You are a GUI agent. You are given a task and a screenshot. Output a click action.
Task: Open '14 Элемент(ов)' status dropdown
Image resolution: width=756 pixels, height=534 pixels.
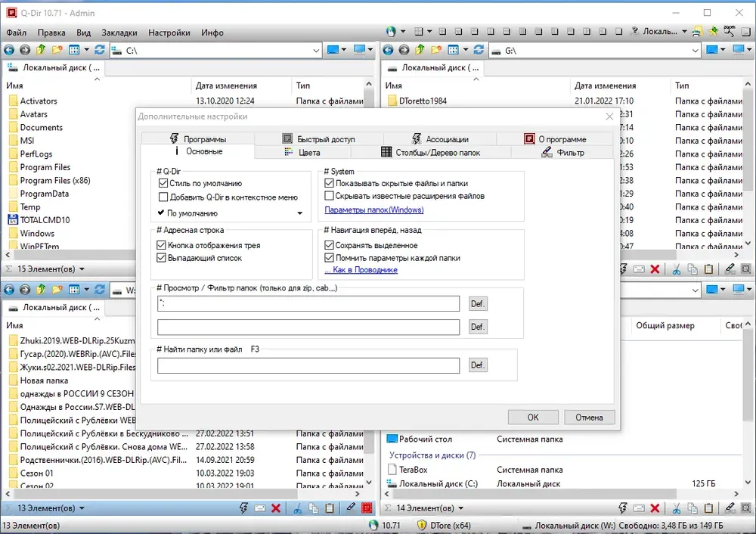pyautogui.click(x=460, y=508)
